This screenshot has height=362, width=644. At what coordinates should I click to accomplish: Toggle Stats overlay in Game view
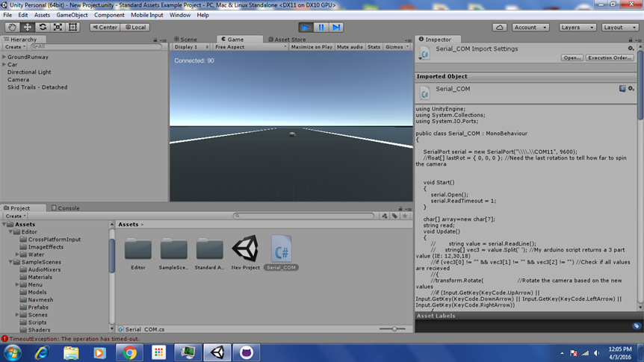[374, 47]
